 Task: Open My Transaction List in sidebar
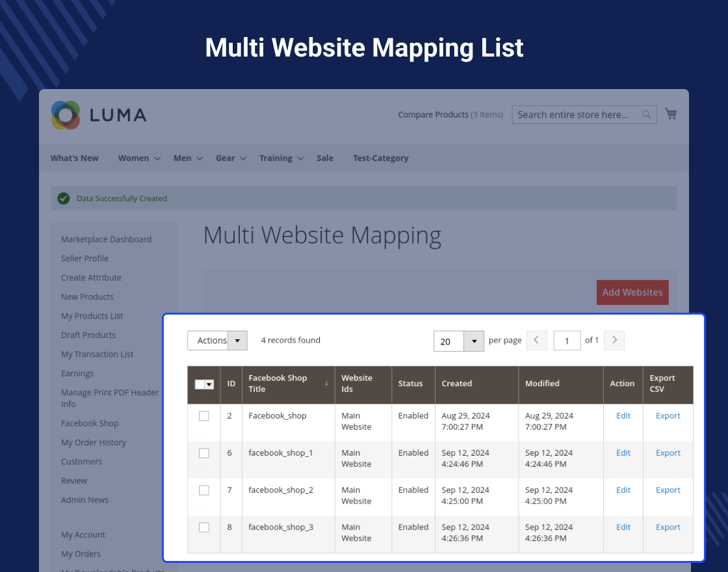pos(97,354)
